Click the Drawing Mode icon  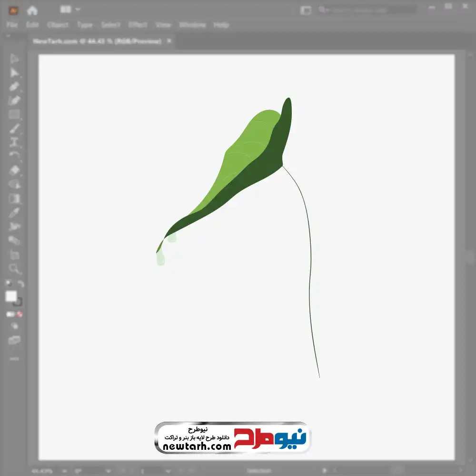click(x=15, y=327)
